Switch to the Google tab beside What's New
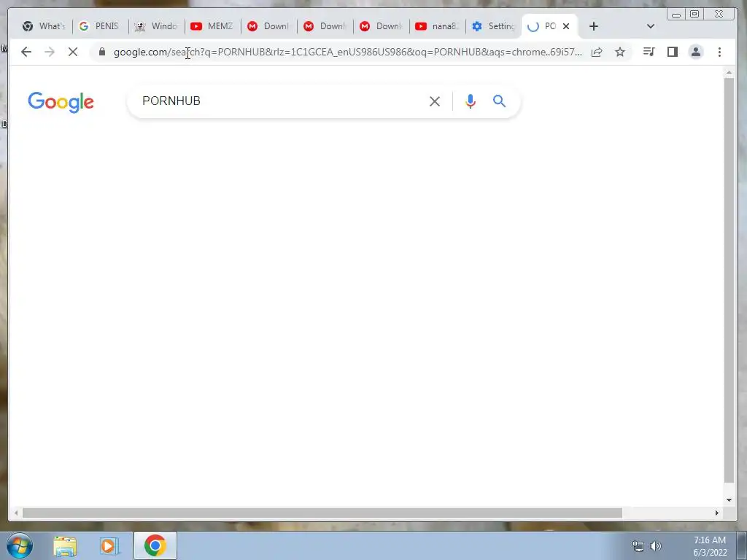Viewport: 747px width, 560px height. point(100,26)
